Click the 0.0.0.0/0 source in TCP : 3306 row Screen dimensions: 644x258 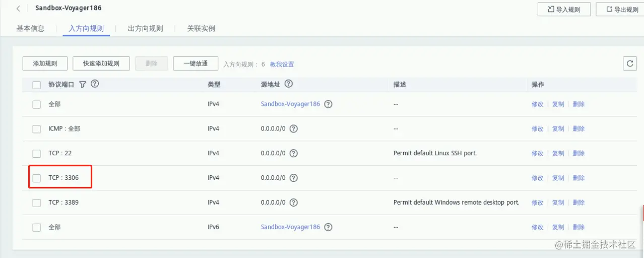(273, 178)
